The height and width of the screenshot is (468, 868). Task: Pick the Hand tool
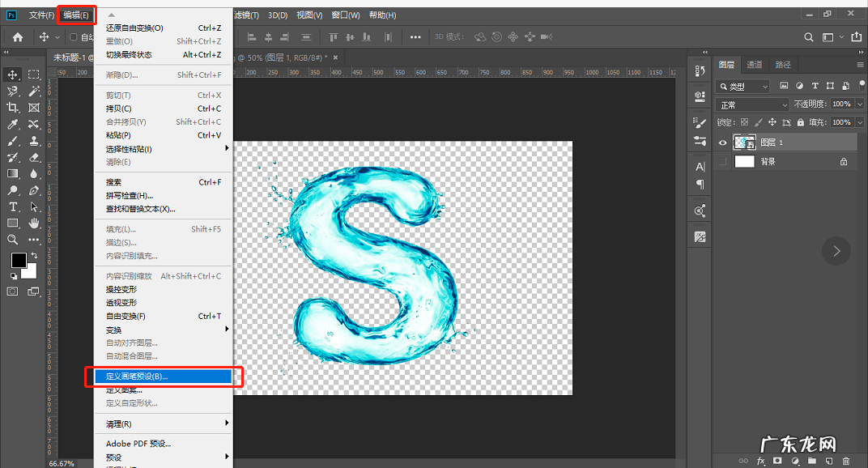34,223
